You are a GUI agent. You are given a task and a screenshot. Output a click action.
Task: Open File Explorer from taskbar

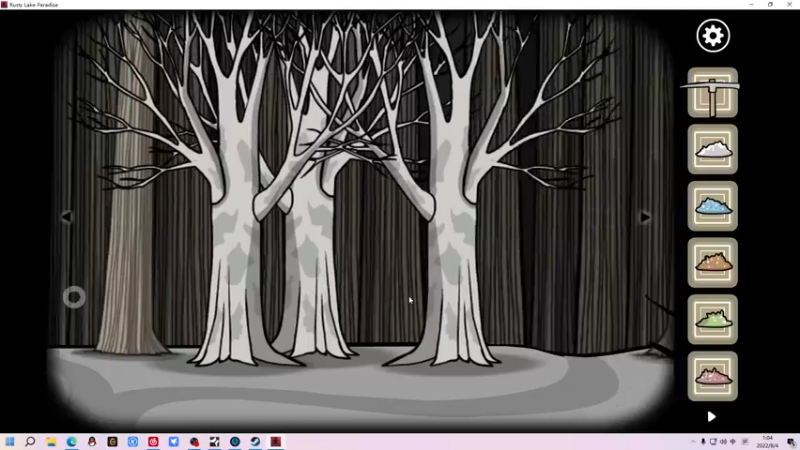pyautogui.click(x=51, y=441)
